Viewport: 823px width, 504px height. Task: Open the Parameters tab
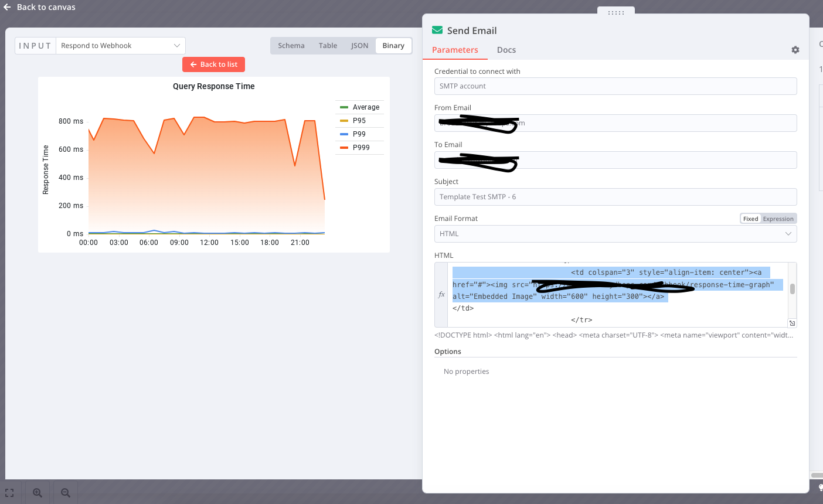pyautogui.click(x=455, y=50)
